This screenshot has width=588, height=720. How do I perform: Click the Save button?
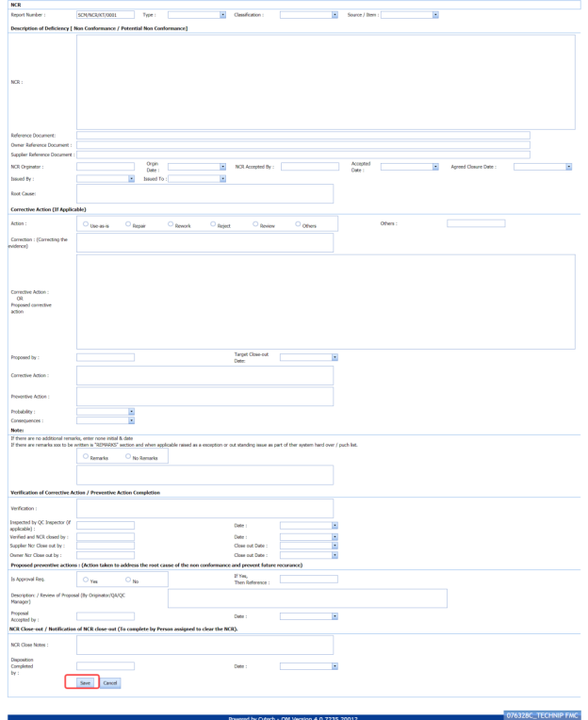[x=85, y=682]
